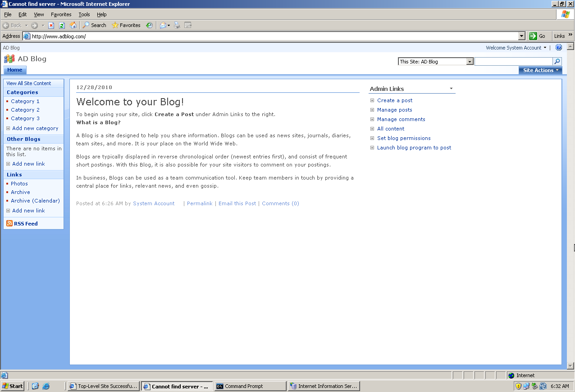This screenshot has height=392, width=575.
Task: Click Launch blog program to post
Action: click(414, 148)
